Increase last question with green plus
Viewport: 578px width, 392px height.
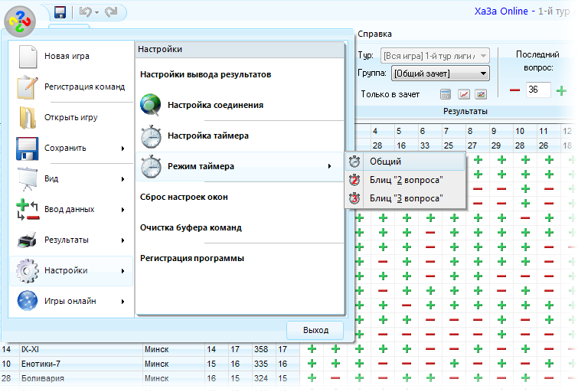tap(561, 90)
